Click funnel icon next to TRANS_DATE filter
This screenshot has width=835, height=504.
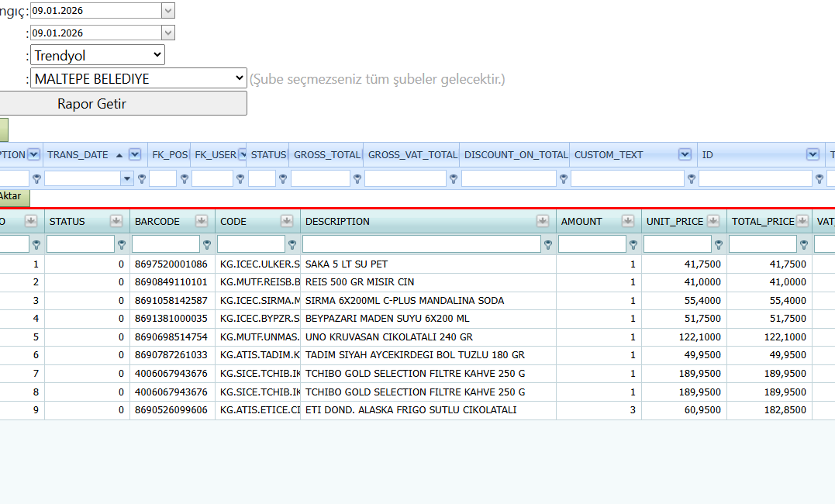pyautogui.click(x=142, y=179)
